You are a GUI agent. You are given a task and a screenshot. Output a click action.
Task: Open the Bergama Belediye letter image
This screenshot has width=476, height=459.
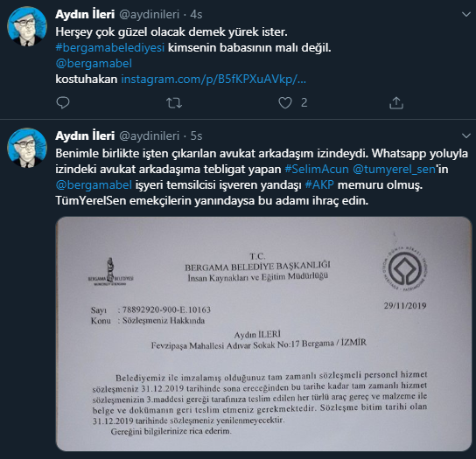coord(263,334)
